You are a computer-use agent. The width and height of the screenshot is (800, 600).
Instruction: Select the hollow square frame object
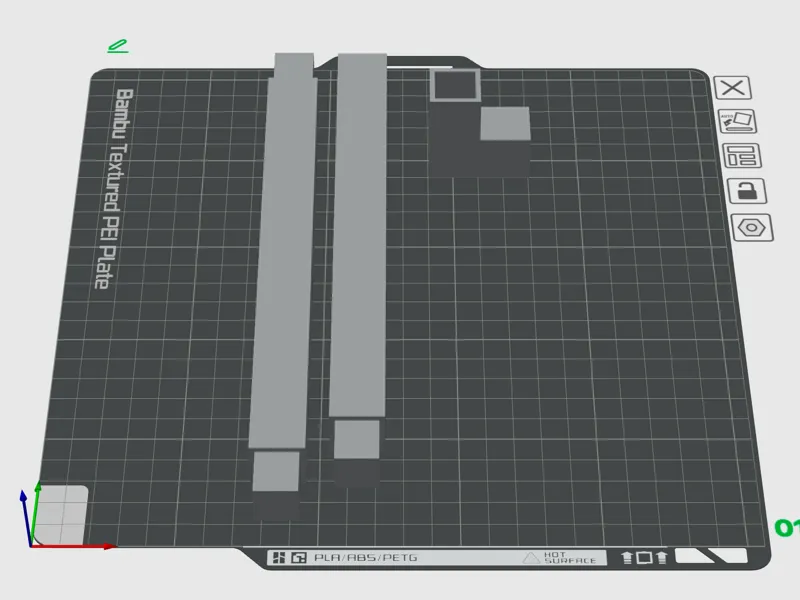[x=456, y=85]
